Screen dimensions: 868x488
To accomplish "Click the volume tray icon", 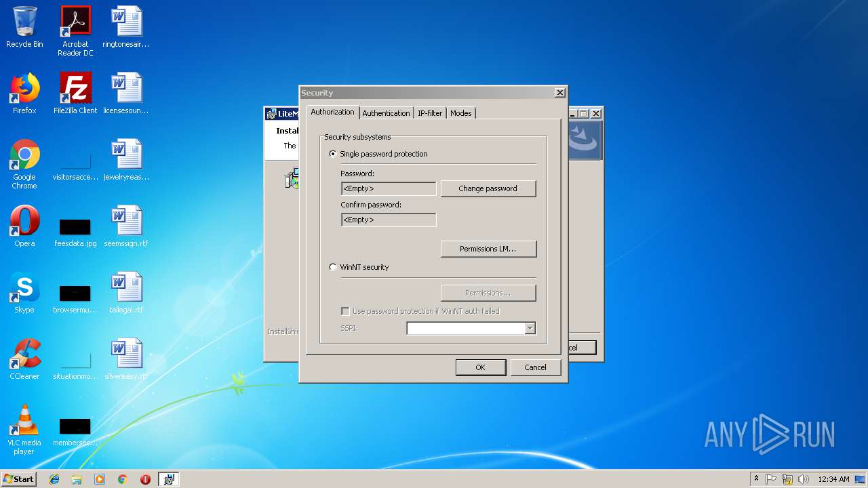I will (804, 479).
